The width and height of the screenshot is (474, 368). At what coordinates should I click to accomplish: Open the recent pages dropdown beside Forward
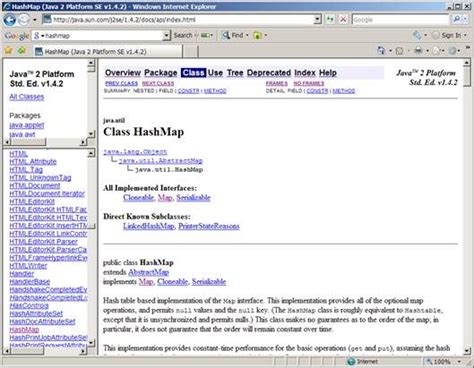35,20
